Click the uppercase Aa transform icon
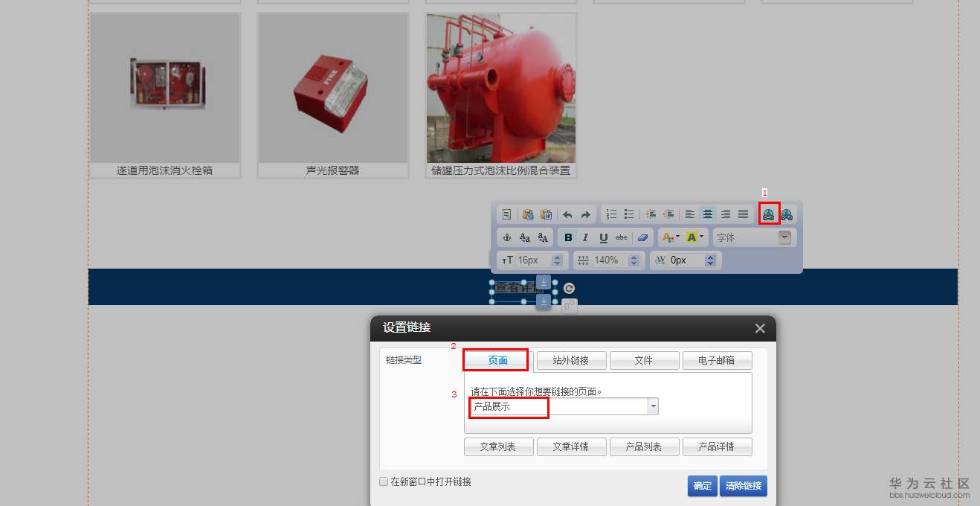Viewport: 980px width, 506px height. [525, 238]
